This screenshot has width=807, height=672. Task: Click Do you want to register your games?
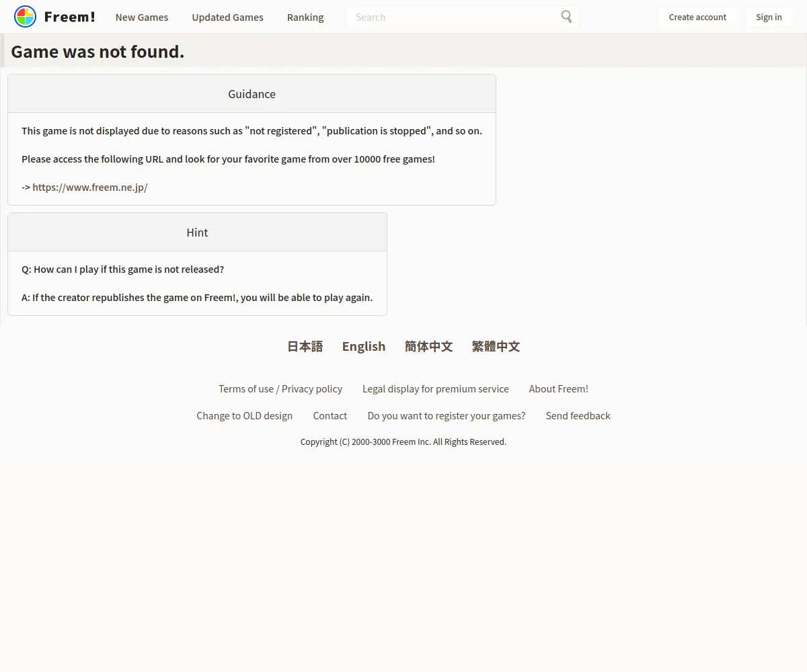tap(447, 416)
